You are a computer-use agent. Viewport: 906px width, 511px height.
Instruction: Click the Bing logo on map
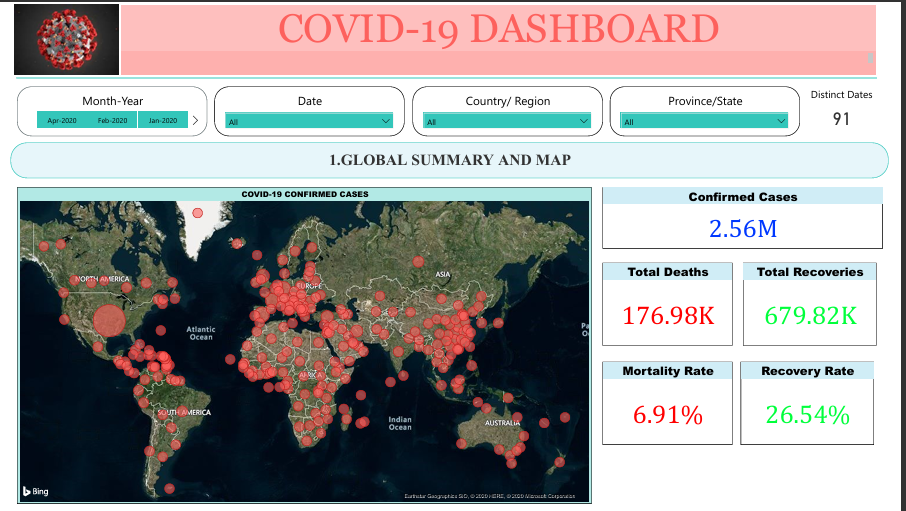[35, 491]
